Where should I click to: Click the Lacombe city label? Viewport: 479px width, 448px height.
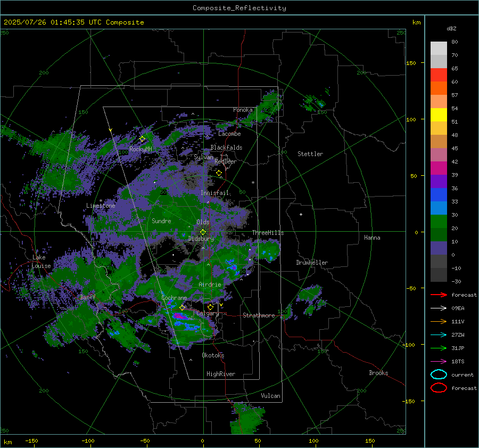[229, 134]
